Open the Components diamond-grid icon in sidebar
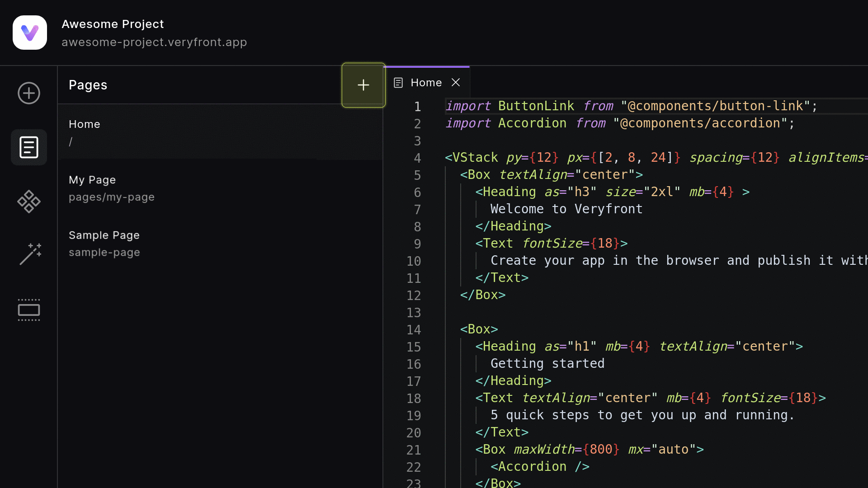The image size is (868, 488). [x=29, y=202]
